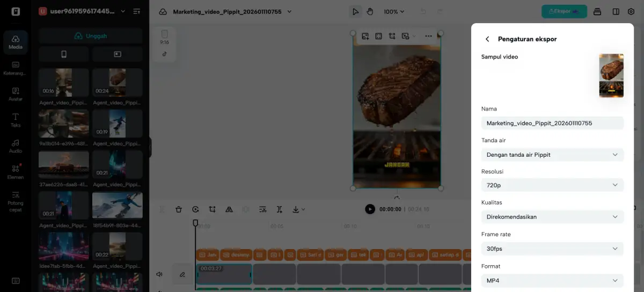
Task: Expand the Tanda air dropdown
Action: [552, 155]
